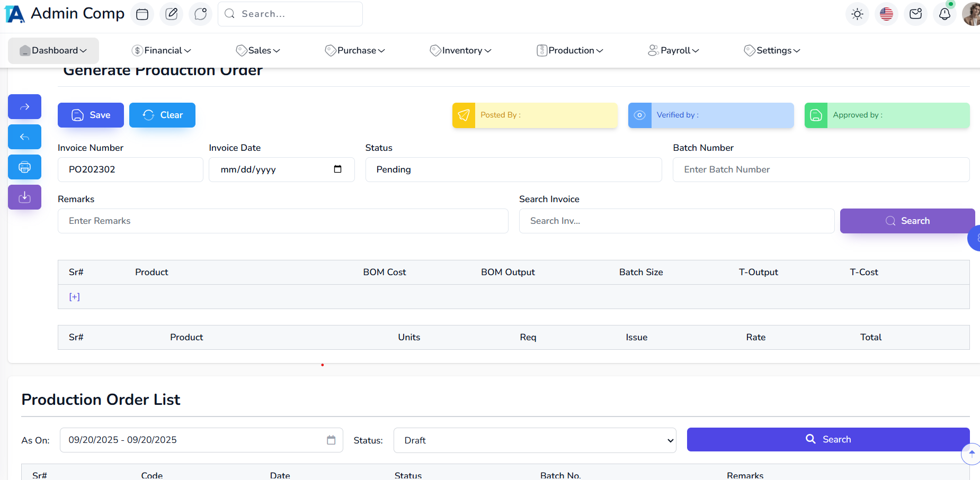Image resolution: width=980 pixels, height=480 pixels.
Task: Open the mail inbox icon
Action: click(915, 14)
